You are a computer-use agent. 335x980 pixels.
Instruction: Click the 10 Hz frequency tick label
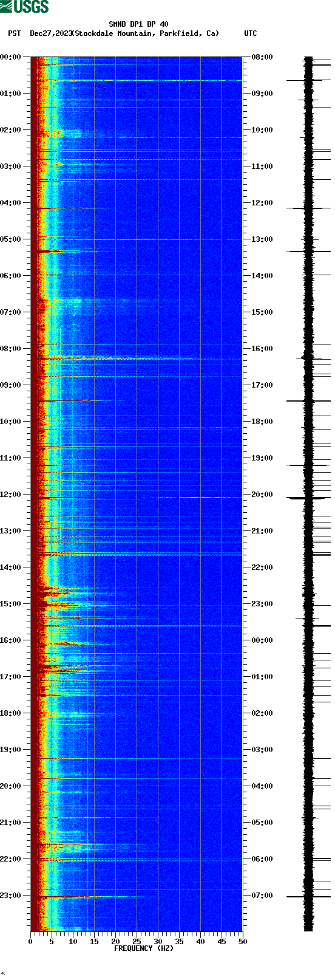pyautogui.click(x=73, y=942)
